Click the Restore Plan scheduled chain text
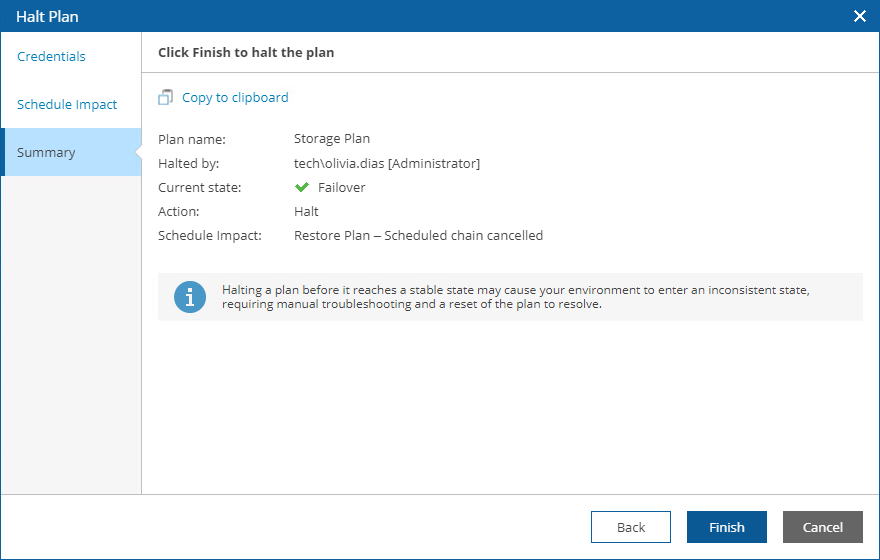The image size is (880, 560). pos(418,236)
